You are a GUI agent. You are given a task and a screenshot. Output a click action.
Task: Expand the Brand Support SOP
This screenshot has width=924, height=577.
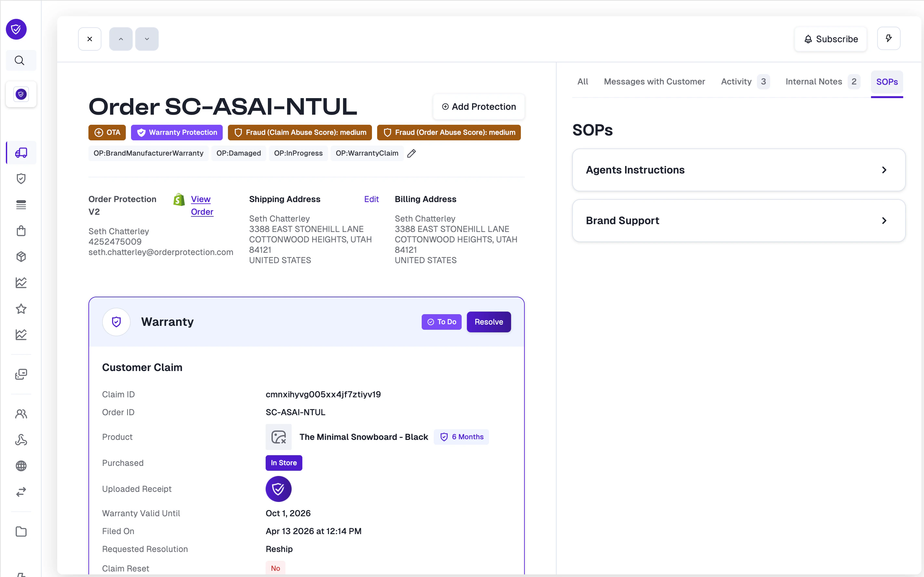(x=738, y=221)
